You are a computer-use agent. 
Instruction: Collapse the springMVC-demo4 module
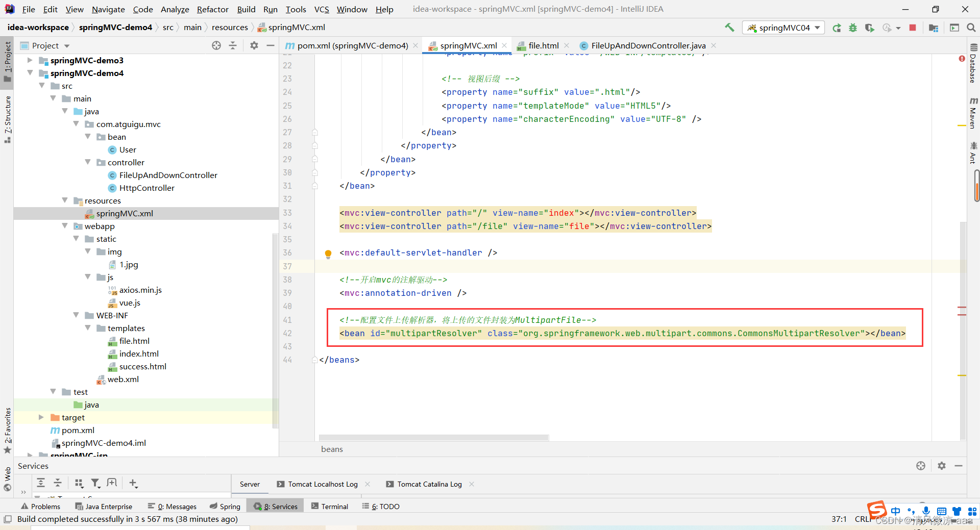30,73
